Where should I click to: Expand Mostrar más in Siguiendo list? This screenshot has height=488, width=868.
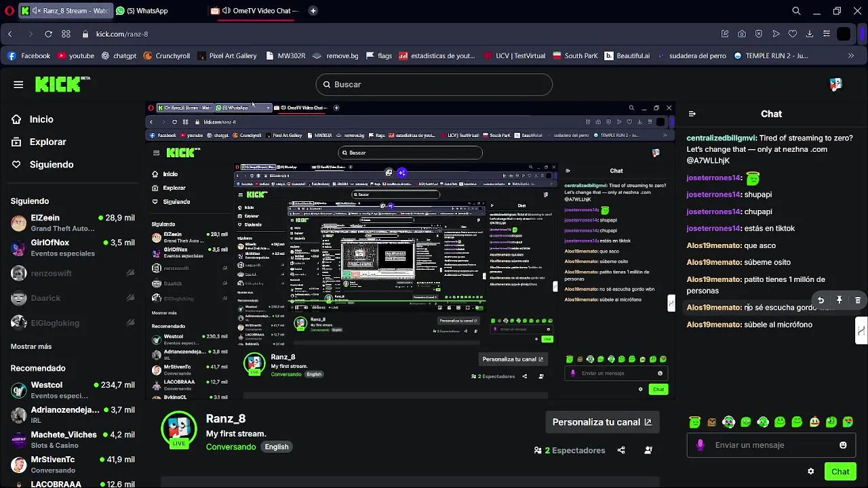pos(31,346)
